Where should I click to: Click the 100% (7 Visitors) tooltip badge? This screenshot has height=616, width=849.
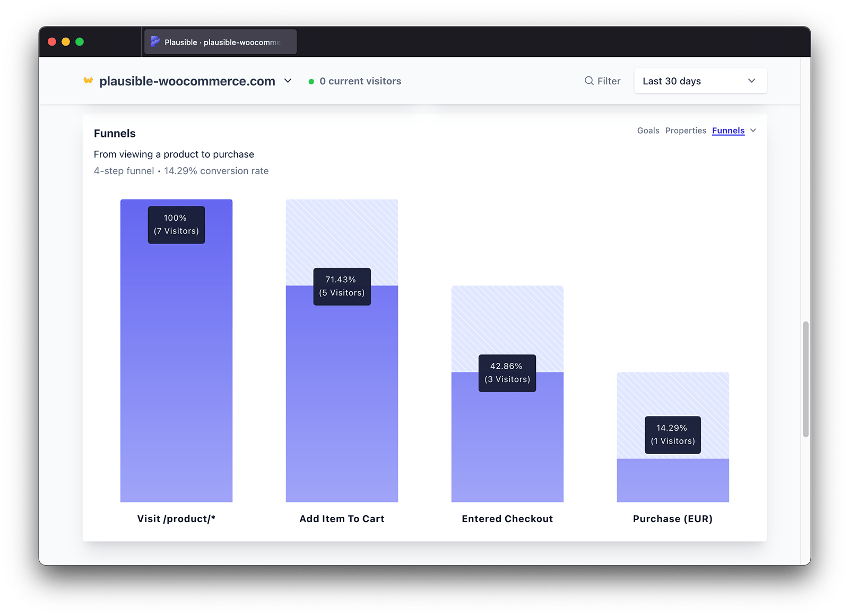pyautogui.click(x=176, y=224)
